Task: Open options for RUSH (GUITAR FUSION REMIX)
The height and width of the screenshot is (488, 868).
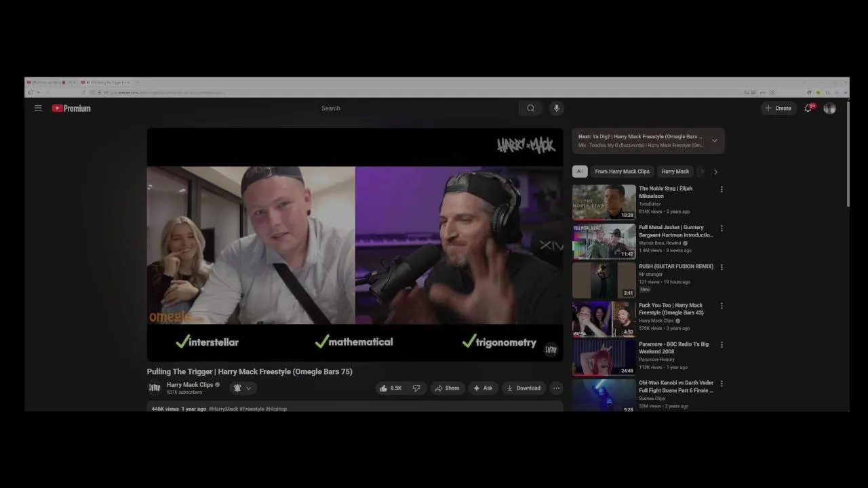Action: pyautogui.click(x=722, y=267)
